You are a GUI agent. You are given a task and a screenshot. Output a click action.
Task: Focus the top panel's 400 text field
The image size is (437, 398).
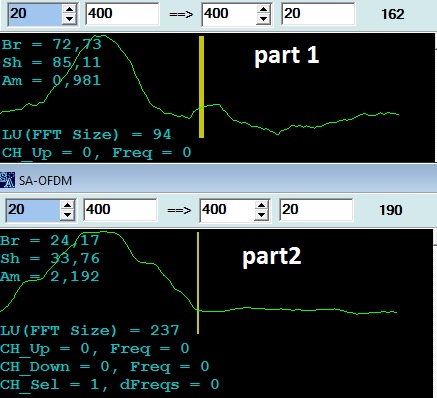pyautogui.click(x=122, y=14)
